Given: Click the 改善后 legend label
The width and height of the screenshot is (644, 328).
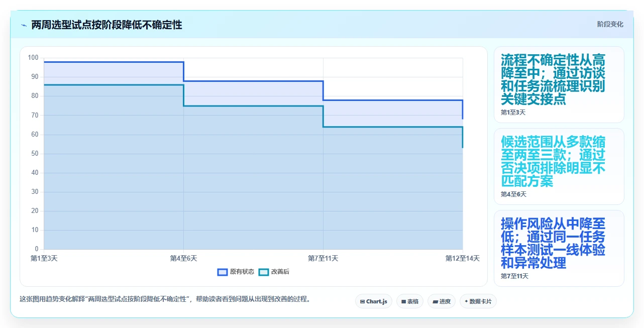Looking at the screenshot, I should click(x=280, y=272).
